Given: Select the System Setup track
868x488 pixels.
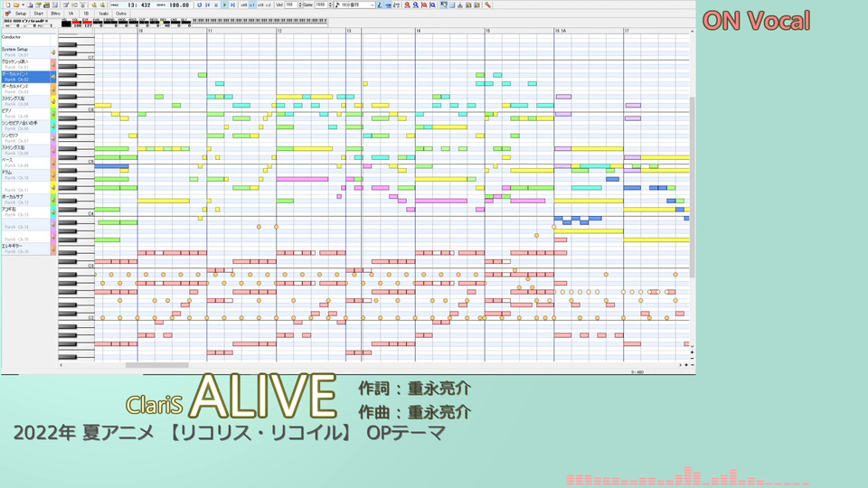Looking at the screenshot, I should click(x=26, y=52).
